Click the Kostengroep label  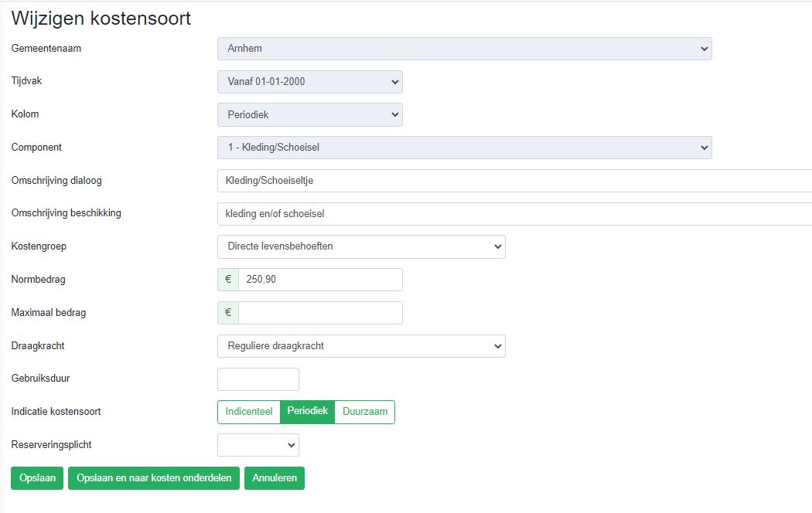coord(39,246)
